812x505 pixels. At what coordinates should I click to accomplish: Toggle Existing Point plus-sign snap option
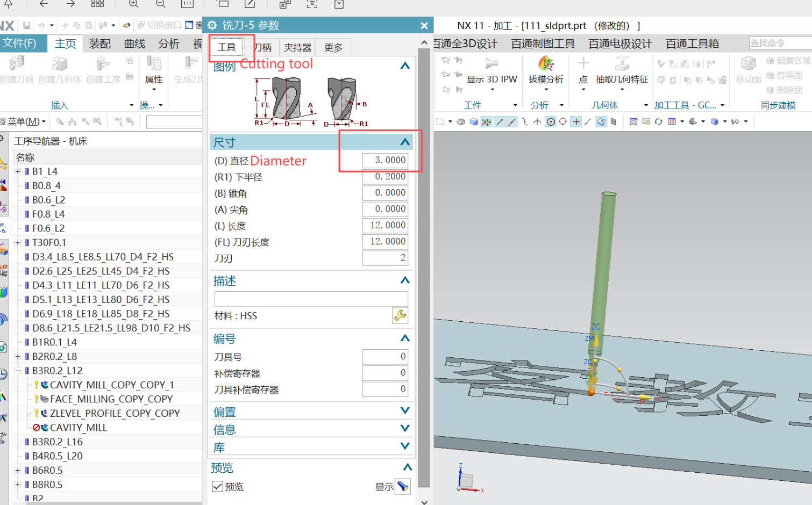click(x=576, y=121)
